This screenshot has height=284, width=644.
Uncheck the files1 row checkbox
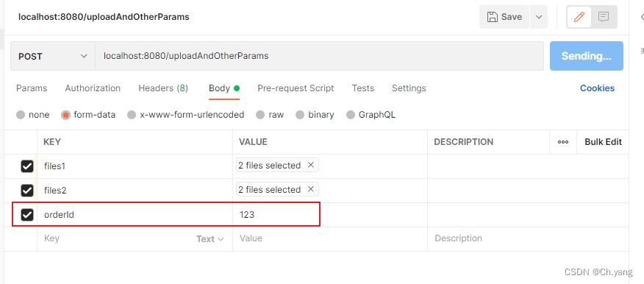(27, 166)
